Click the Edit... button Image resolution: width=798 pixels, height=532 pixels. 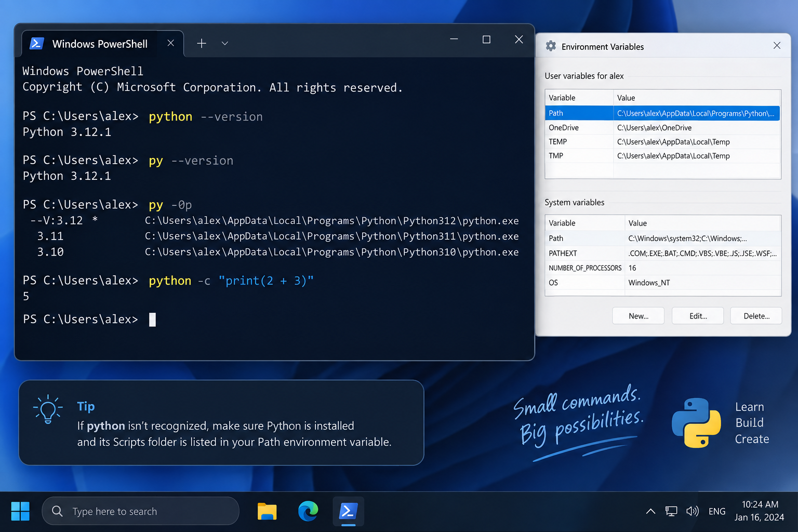point(698,316)
